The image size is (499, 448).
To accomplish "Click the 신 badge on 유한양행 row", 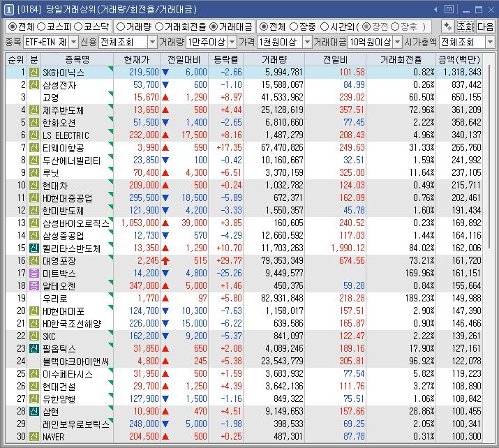I will click(34, 398).
